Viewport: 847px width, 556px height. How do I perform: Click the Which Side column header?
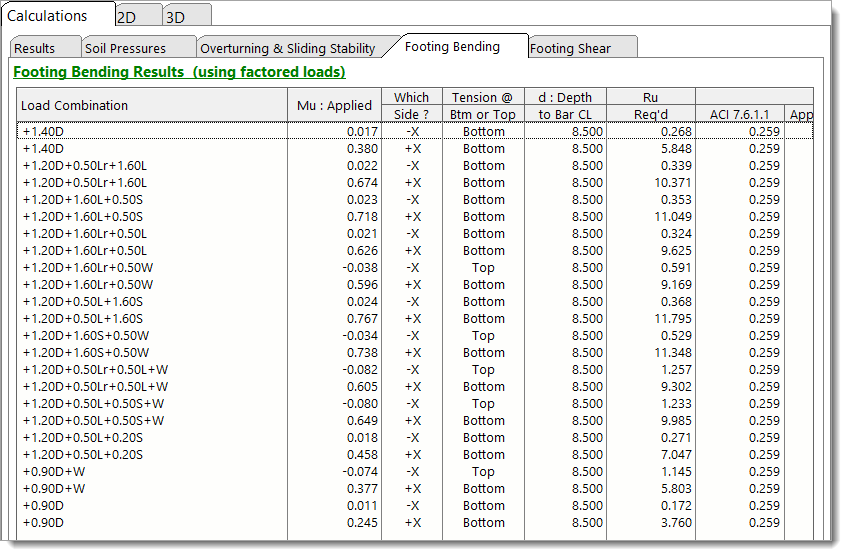point(411,105)
